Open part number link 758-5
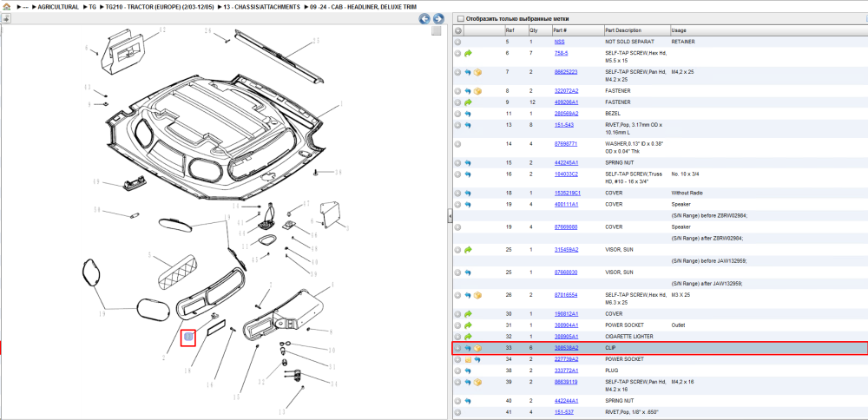This screenshot has width=868, height=420. (561, 53)
